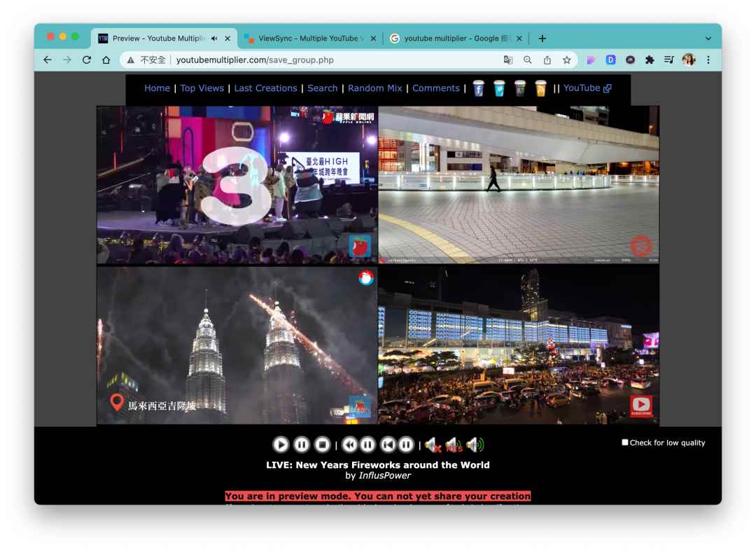The image size is (756, 550).
Task: Click the green full-volume speaker icon
Action: pos(475,444)
